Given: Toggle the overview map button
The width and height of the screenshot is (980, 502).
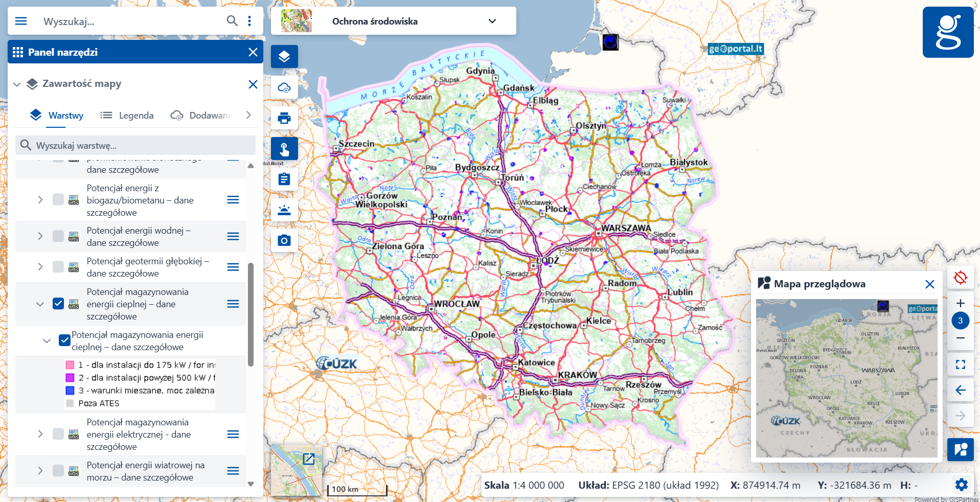Looking at the screenshot, I should 961,449.
